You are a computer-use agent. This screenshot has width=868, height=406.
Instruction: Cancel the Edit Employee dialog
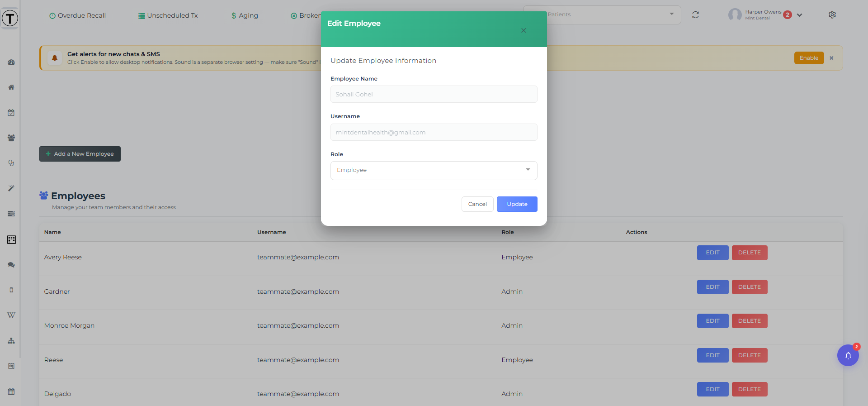(477, 204)
